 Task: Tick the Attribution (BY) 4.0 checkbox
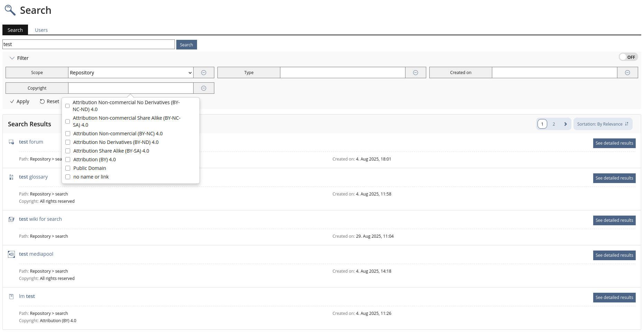pos(68,160)
